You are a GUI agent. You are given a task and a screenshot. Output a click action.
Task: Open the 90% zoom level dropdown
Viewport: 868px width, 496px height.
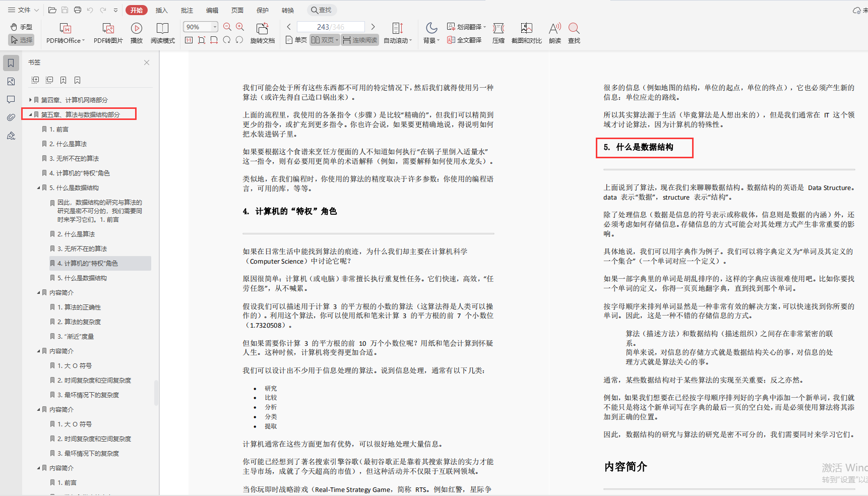pyautogui.click(x=215, y=27)
